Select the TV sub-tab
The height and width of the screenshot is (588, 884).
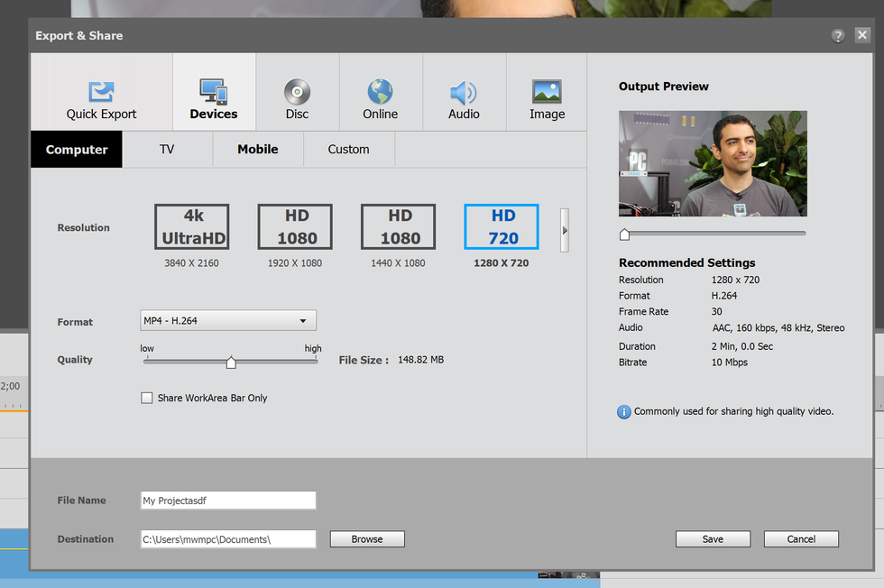point(167,150)
